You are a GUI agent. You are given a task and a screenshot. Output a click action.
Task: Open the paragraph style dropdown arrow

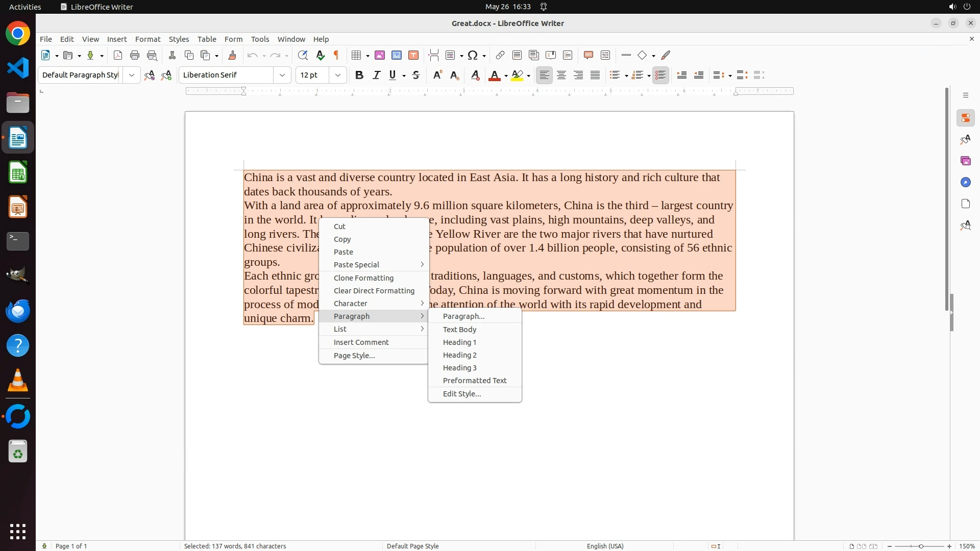tap(132, 75)
